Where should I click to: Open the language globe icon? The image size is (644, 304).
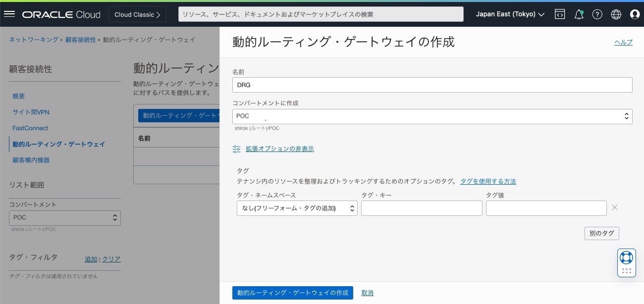click(x=616, y=14)
